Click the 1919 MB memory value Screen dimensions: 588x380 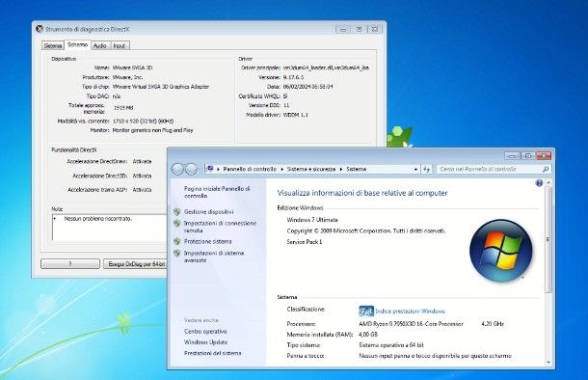123,108
